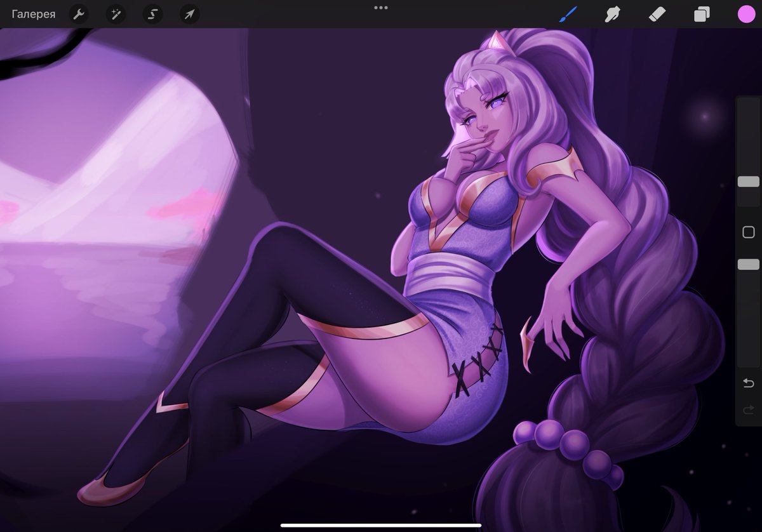Click the brush opacity slider handle
762x532 pixels.
pos(749,264)
